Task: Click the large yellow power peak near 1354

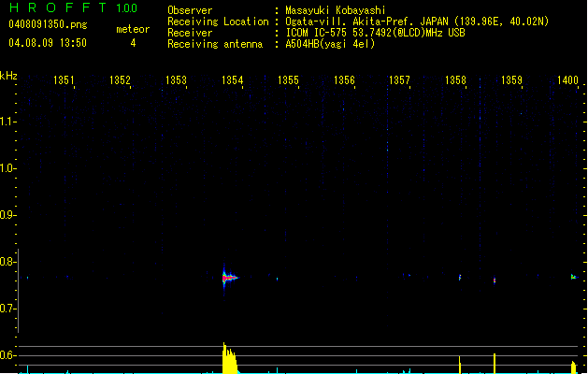Action: click(230, 358)
